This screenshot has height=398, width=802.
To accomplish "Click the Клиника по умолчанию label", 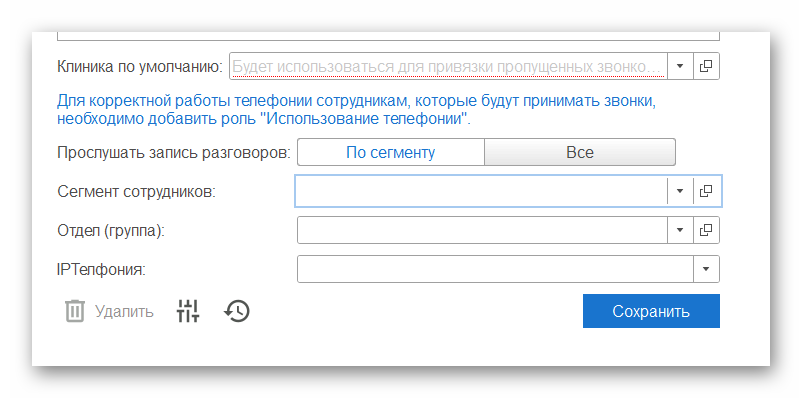I will (140, 67).
